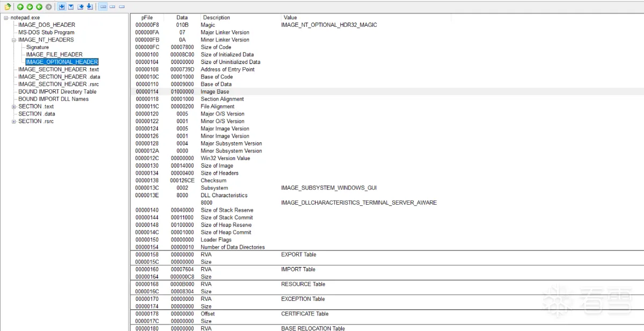Screen dimensions: 644x331
Task: Collapse the IMAGE_NT_HEADERS tree node
Action: 14,40
